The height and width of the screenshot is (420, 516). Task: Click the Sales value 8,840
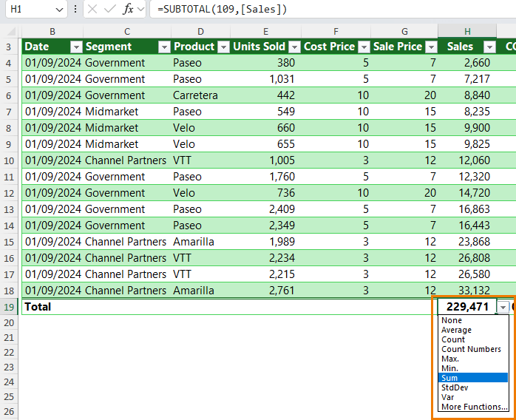tap(467, 95)
